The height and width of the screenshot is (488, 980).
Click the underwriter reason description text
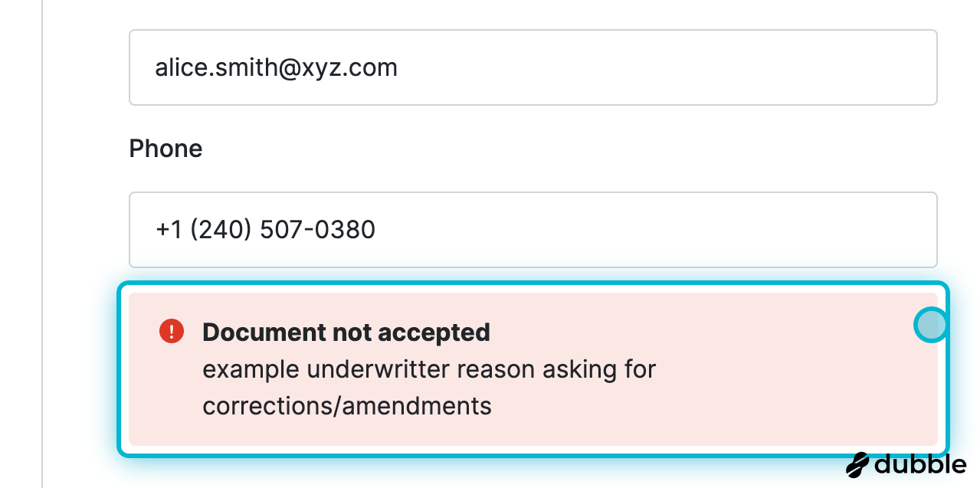tap(429, 370)
